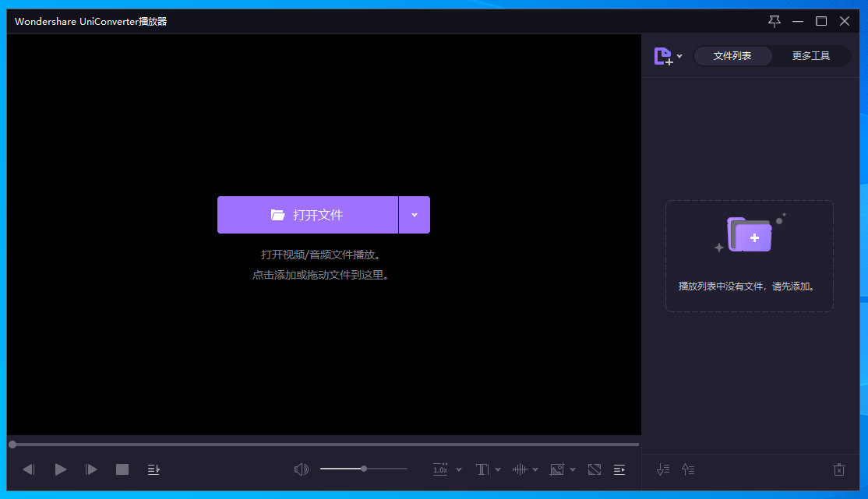The width and height of the screenshot is (868, 499).
Task: Click the next frame step-forward icon
Action: (x=91, y=469)
